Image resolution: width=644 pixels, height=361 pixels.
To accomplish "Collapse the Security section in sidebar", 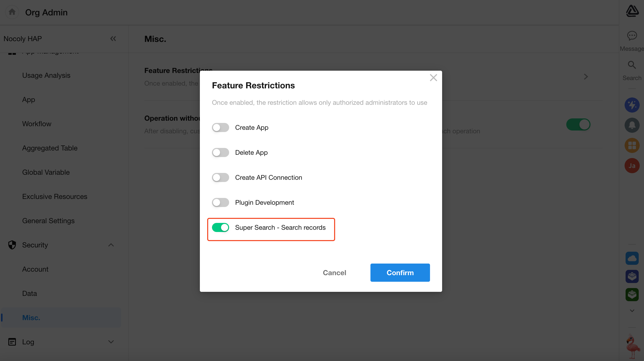I will 111,245.
